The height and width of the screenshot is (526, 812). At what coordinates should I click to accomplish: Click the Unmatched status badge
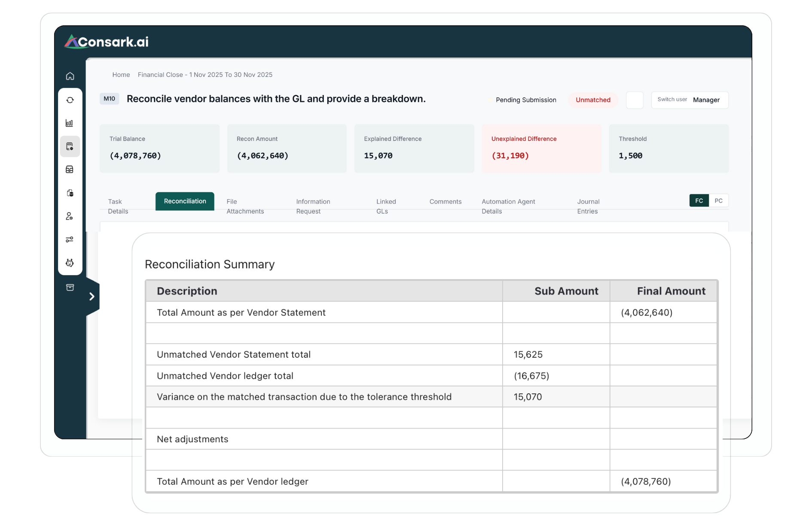[x=593, y=100]
